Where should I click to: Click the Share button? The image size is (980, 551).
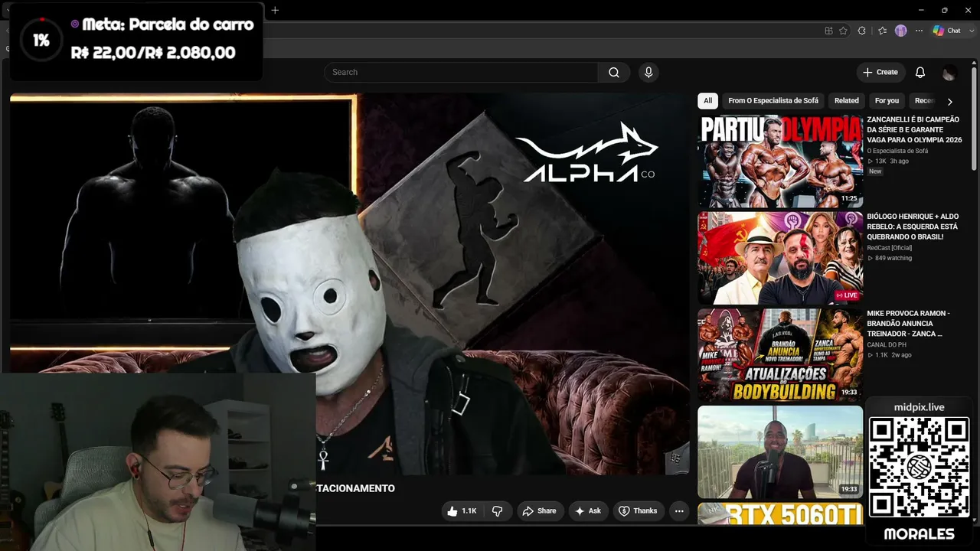pyautogui.click(x=541, y=510)
